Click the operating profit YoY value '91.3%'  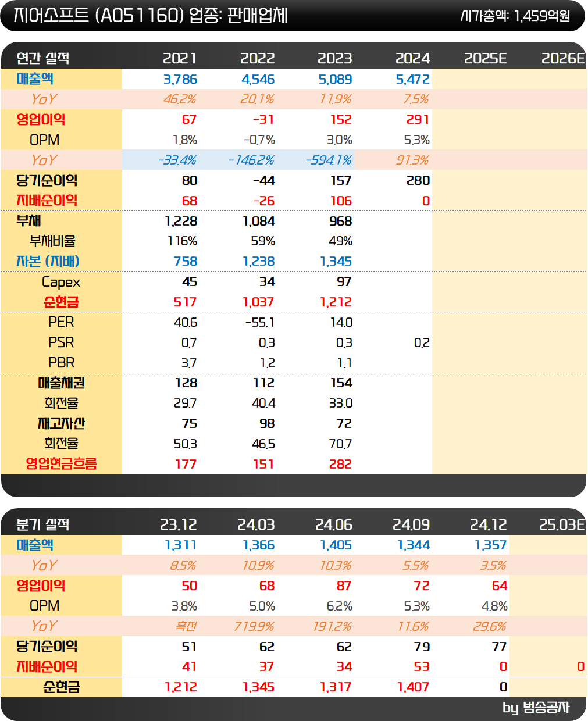(412, 160)
